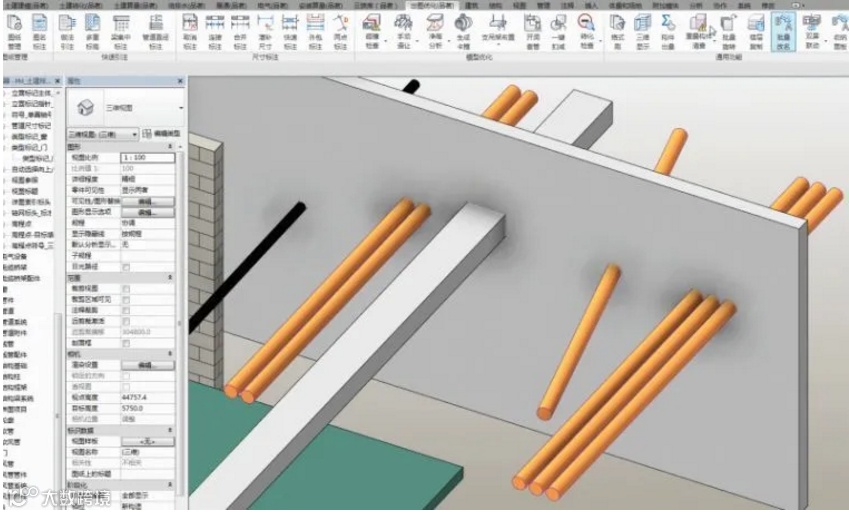Viewport: 849px width, 514px height.
Task: Open the 净高分析 dropdown arrow
Action: click(449, 42)
